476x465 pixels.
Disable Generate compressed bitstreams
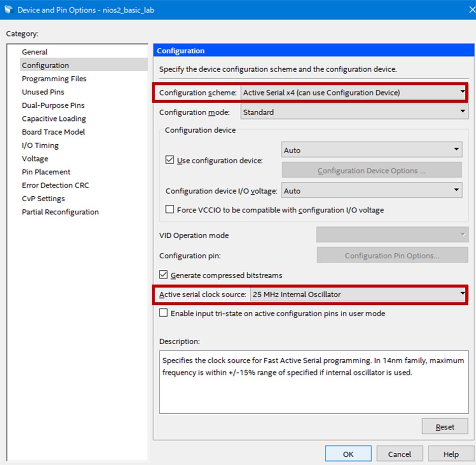164,274
